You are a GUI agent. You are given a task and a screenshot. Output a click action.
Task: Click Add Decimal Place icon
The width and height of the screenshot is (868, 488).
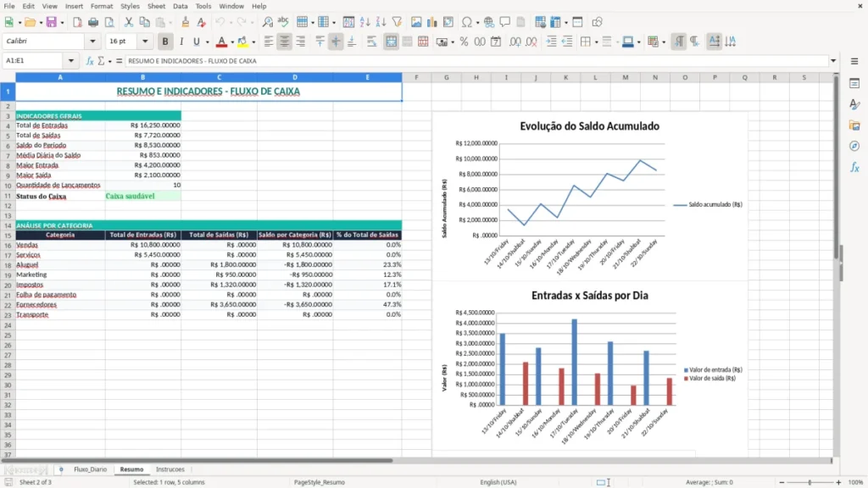[515, 42]
